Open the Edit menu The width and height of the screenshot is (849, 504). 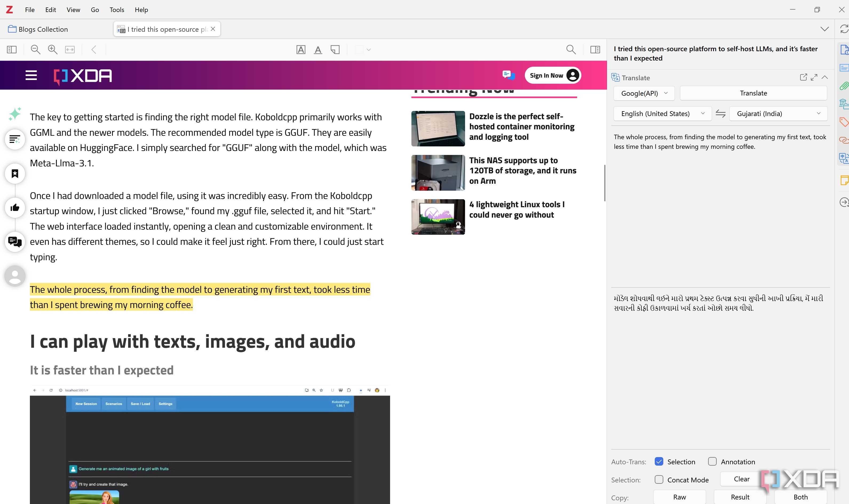click(51, 10)
